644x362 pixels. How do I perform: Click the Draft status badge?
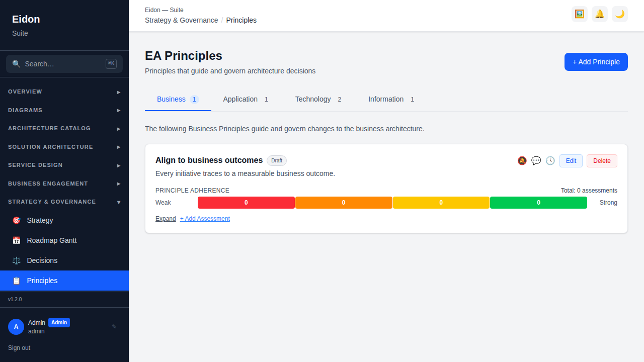(277, 161)
